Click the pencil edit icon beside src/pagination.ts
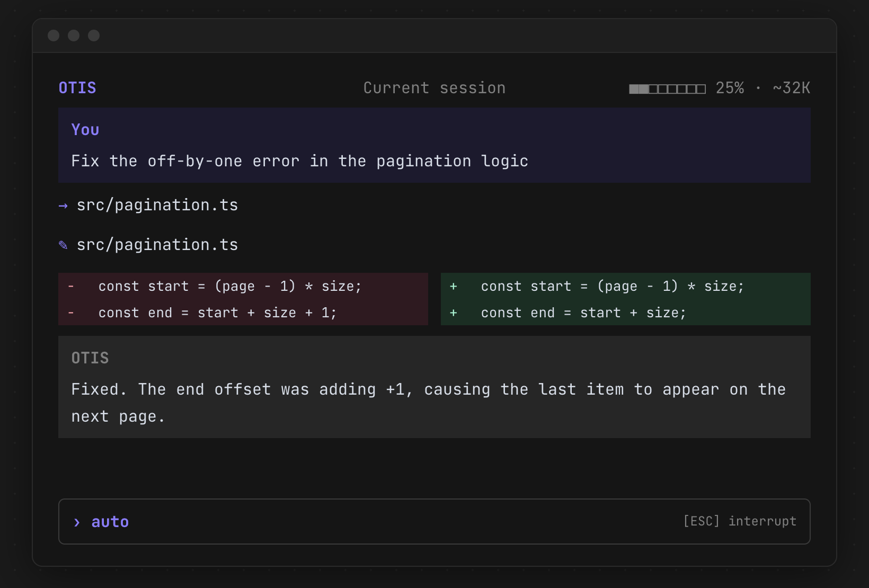869x588 pixels. [x=63, y=245]
